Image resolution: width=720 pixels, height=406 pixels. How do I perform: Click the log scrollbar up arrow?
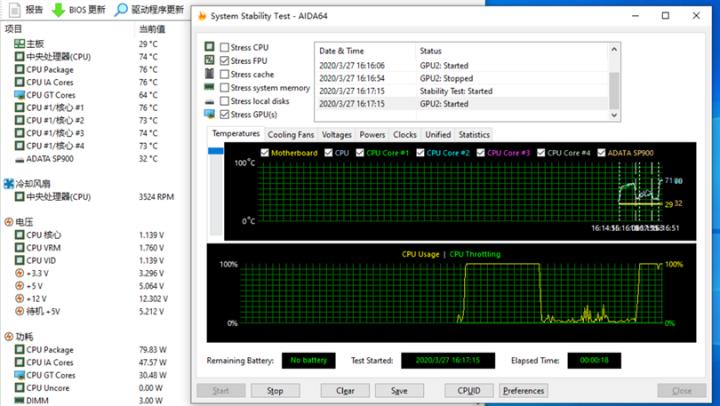pos(614,49)
